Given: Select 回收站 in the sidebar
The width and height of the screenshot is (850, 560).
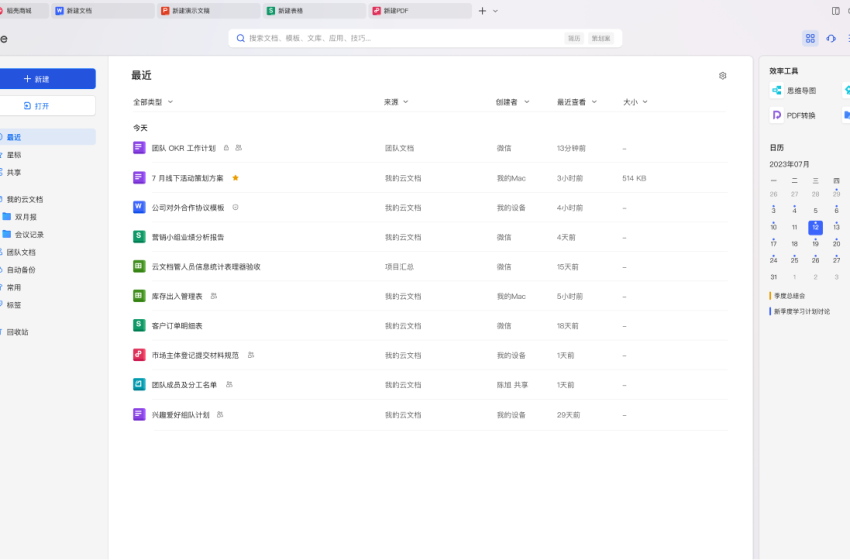Looking at the screenshot, I should (x=18, y=331).
